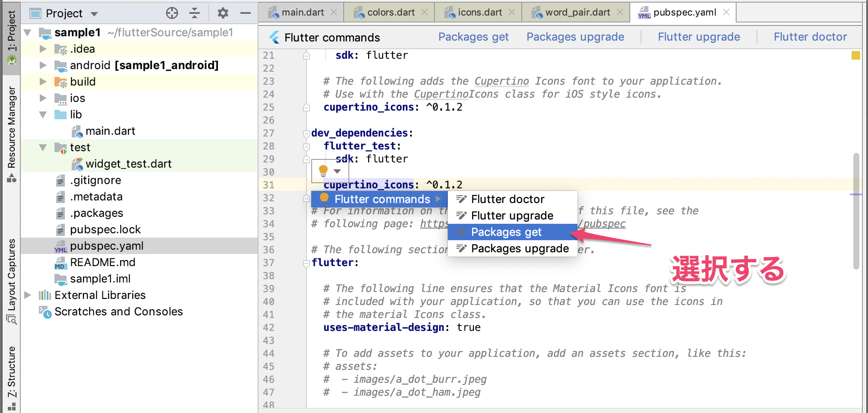Viewport: 868px width, 413px height.
Task: Collapse the lib folder
Action: [x=43, y=114]
